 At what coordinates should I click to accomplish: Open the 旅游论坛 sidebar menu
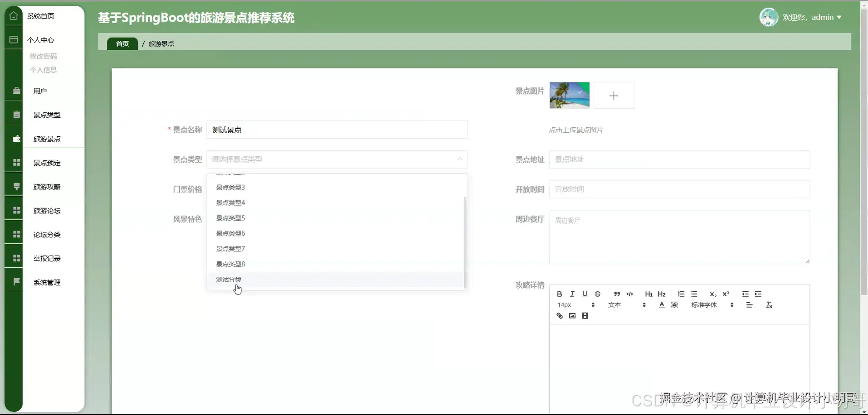(47, 210)
